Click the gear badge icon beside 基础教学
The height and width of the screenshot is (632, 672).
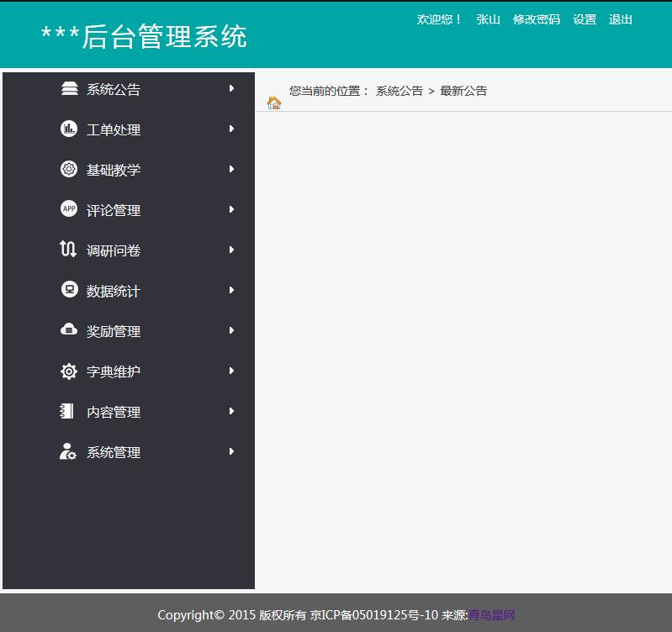pyautogui.click(x=69, y=169)
